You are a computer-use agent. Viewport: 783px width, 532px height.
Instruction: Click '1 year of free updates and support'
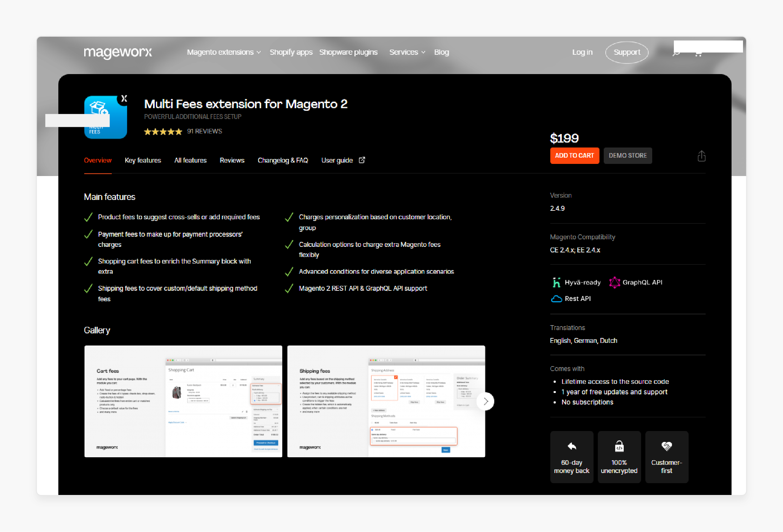tap(614, 392)
